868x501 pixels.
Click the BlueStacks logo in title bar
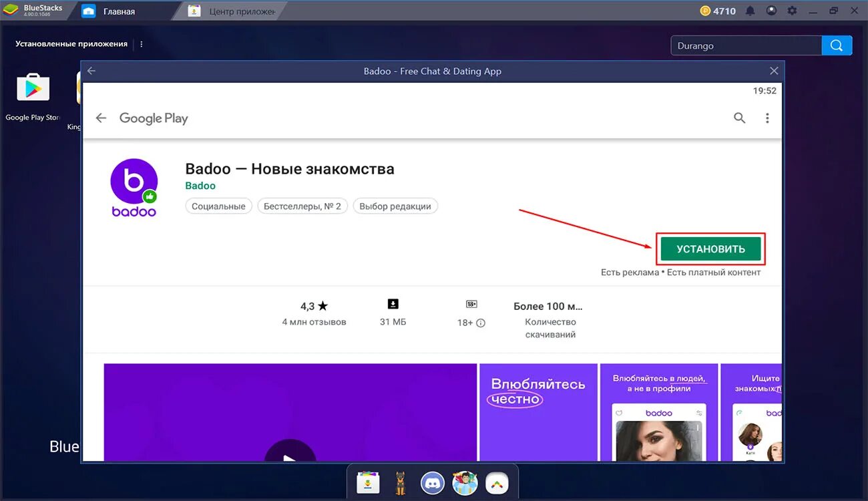[x=11, y=11]
